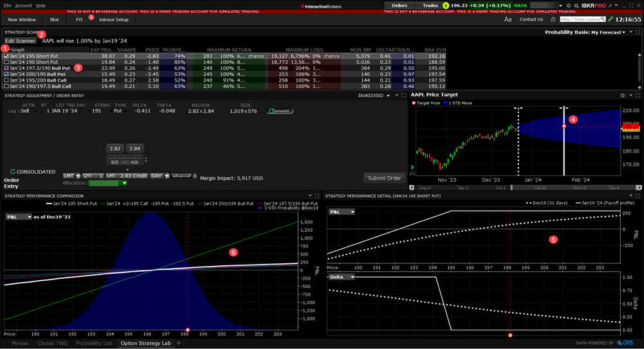This screenshot has height=349, width=644.
Task: Click the Advisor Setup button
Action: pos(114,19)
